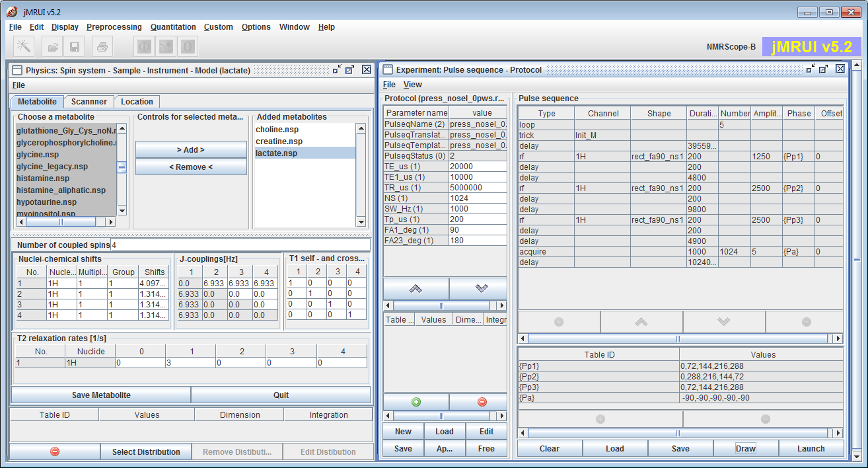Open the File menu in main menu bar
This screenshot has height=468, width=868.
pos(15,27)
